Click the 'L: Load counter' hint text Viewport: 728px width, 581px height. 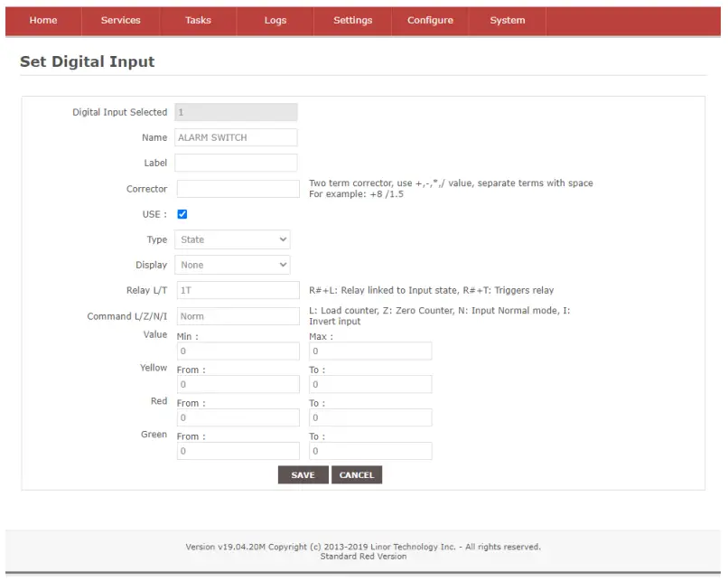439,316
